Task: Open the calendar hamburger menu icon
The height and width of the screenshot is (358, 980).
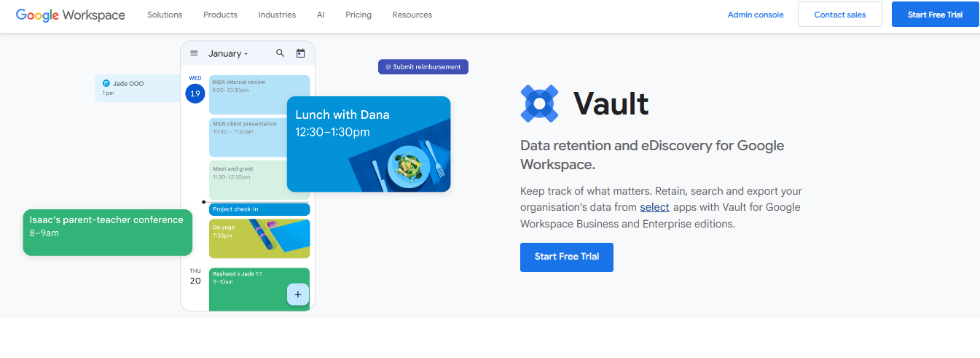Action: point(194,53)
